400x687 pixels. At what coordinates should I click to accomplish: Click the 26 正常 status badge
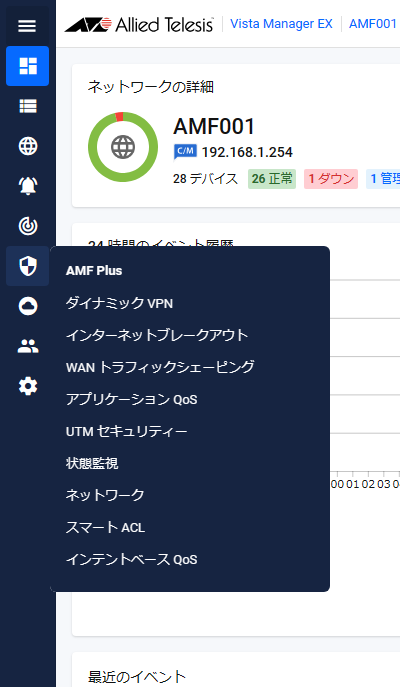[272, 179]
